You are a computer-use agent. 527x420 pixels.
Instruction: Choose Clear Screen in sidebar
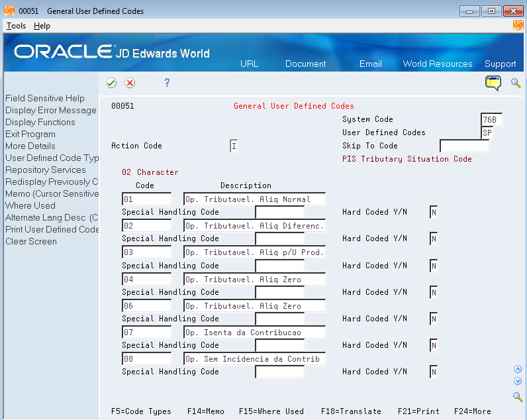pos(31,241)
